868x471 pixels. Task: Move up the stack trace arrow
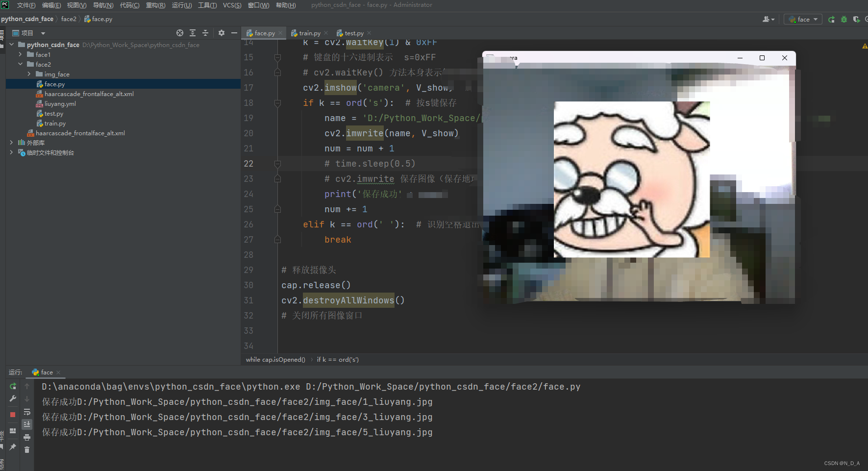point(27,386)
